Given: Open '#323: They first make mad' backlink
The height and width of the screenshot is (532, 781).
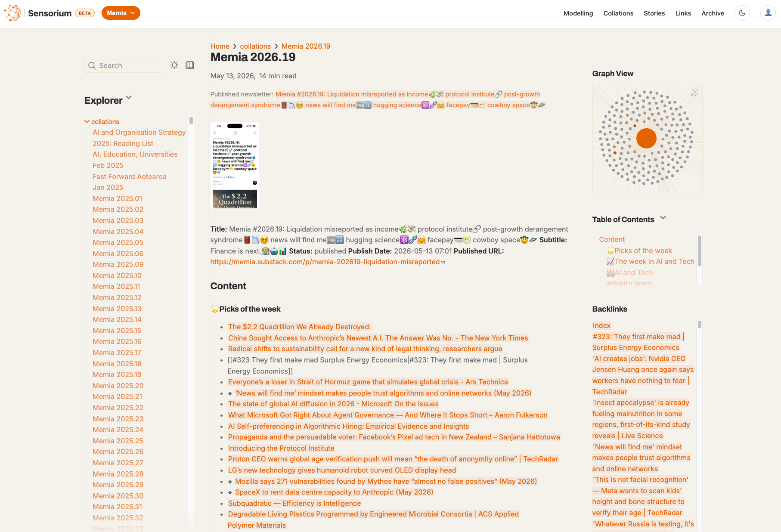Looking at the screenshot, I should pos(638,342).
